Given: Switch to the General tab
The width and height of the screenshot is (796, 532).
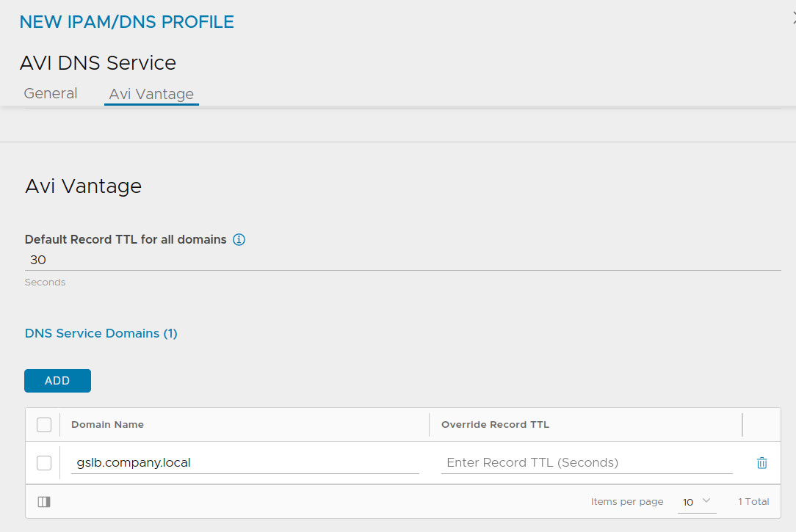Looking at the screenshot, I should pos(51,93).
